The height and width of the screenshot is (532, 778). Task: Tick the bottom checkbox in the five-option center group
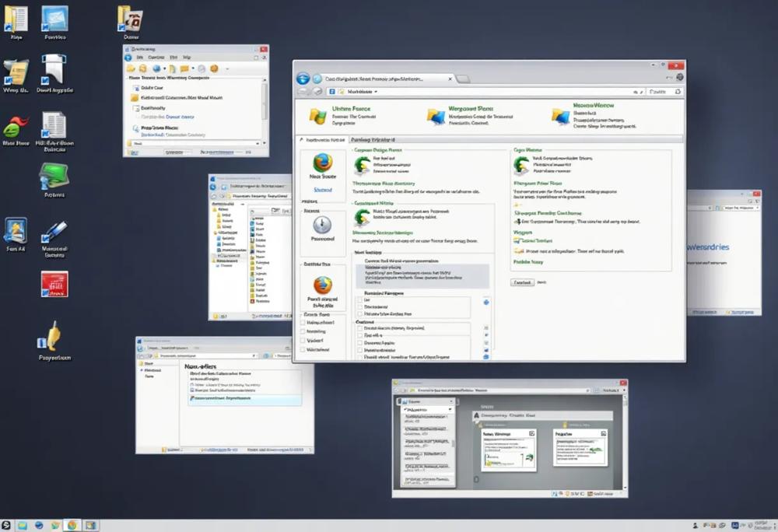(x=359, y=357)
